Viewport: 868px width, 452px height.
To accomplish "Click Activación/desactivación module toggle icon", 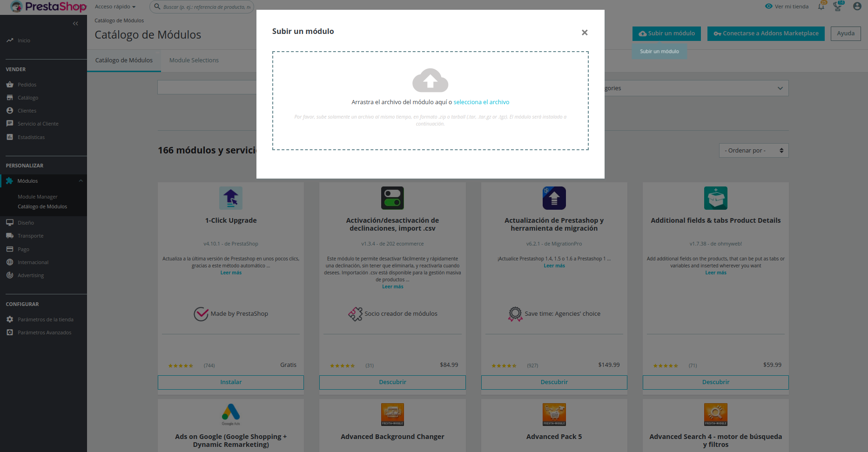I will 392,198.
